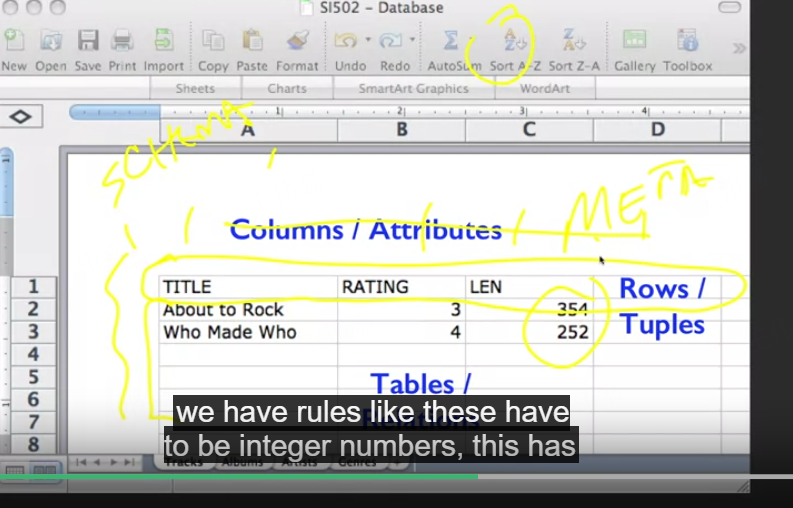Viewport: 793px width, 508px height.
Task: Jump to the last sheet tab arrow
Action: pos(129,462)
